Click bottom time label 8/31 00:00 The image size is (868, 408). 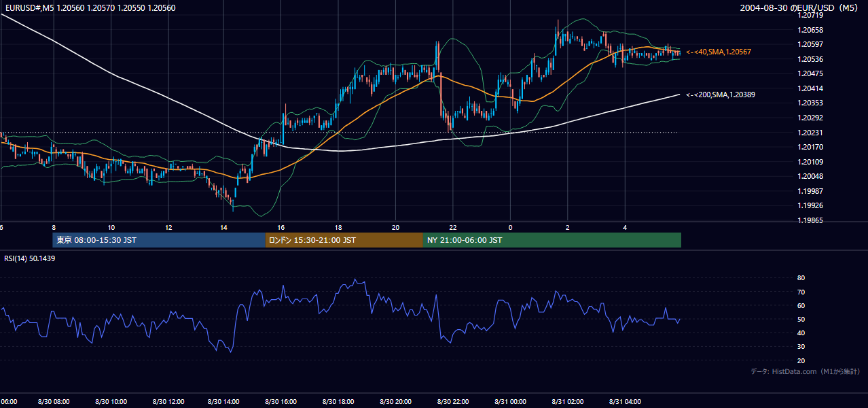[509, 402]
